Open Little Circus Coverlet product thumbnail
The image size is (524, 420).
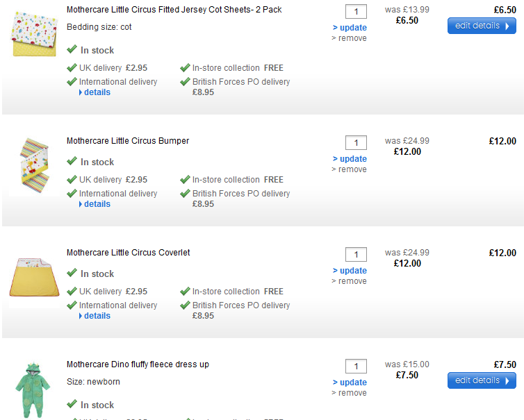[x=35, y=277]
